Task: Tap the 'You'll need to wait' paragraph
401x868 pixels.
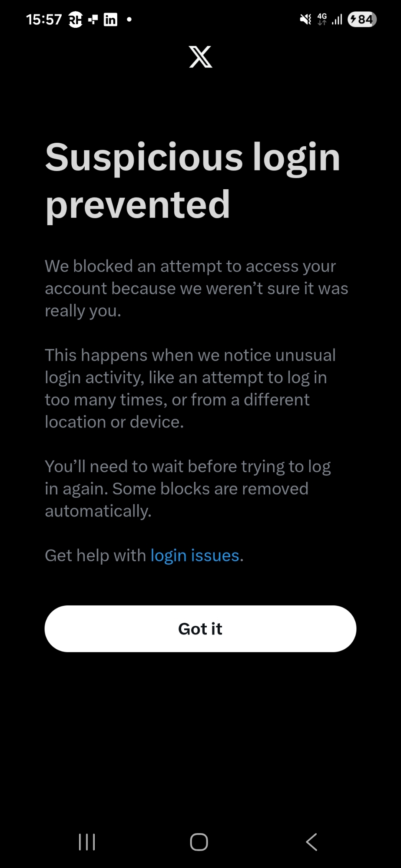Action: (188, 489)
